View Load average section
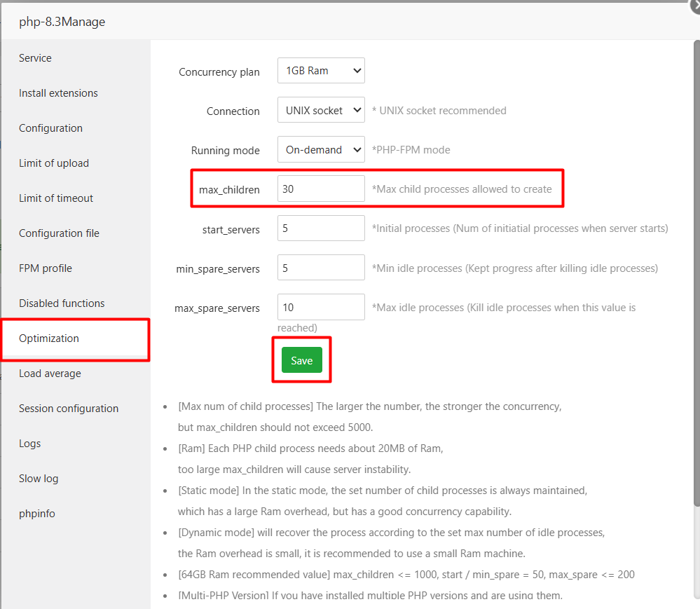This screenshot has width=700, height=609. coord(50,374)
